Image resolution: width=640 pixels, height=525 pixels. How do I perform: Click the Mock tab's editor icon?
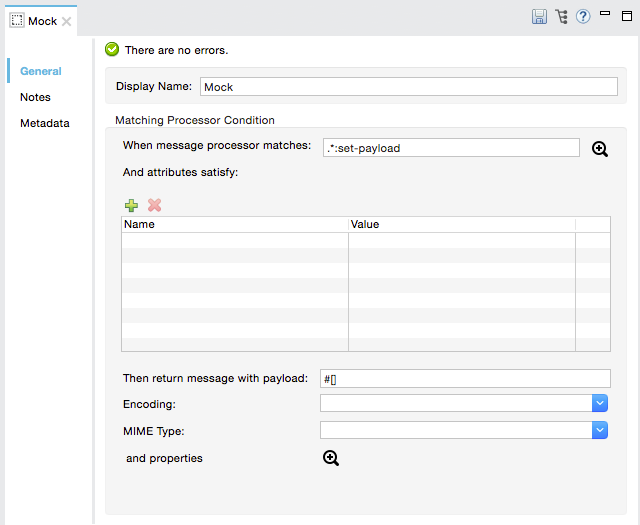tap(17, 21)
